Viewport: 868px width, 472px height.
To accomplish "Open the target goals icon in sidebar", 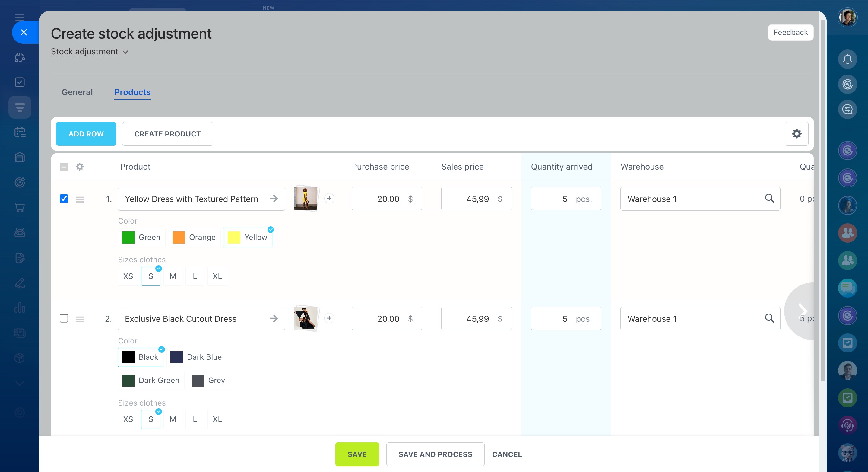I will click(x=20, y=182).
